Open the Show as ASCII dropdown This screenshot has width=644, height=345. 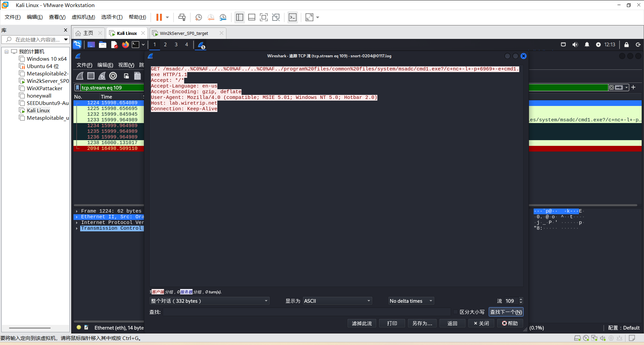tap(337, 301)
